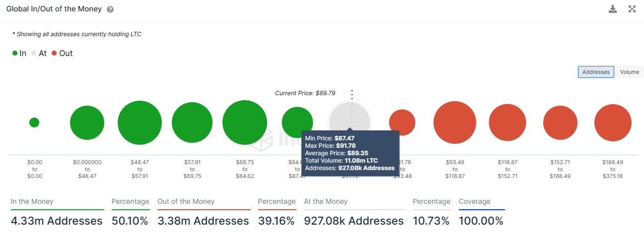Select the red $93.48 to $118.87 bubble
The height and width of the screenshot is (239, 644).
(455, 122)
